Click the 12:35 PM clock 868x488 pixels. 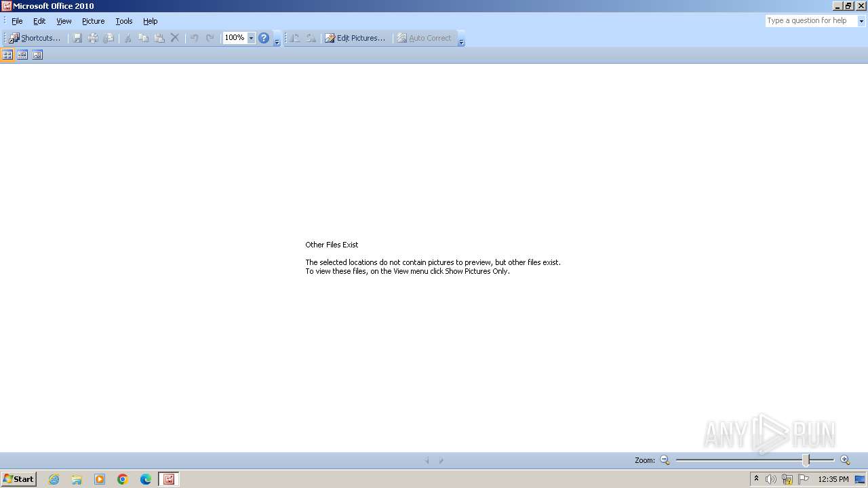(x=833, y=479)
